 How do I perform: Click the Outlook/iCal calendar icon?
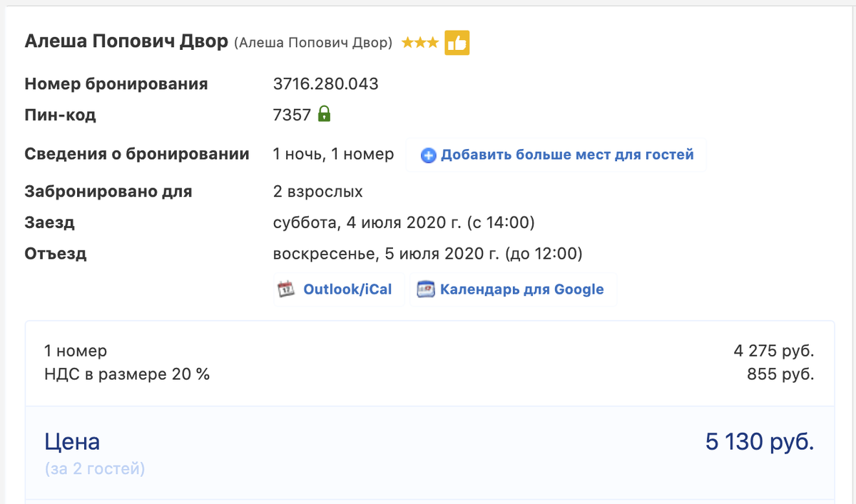click(x=286, y=289)
